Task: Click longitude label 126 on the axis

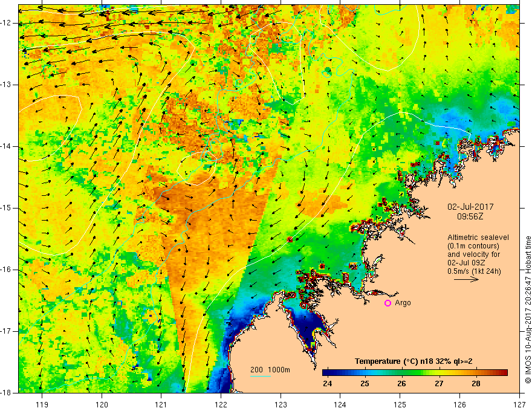Action: tap(459, 404)
